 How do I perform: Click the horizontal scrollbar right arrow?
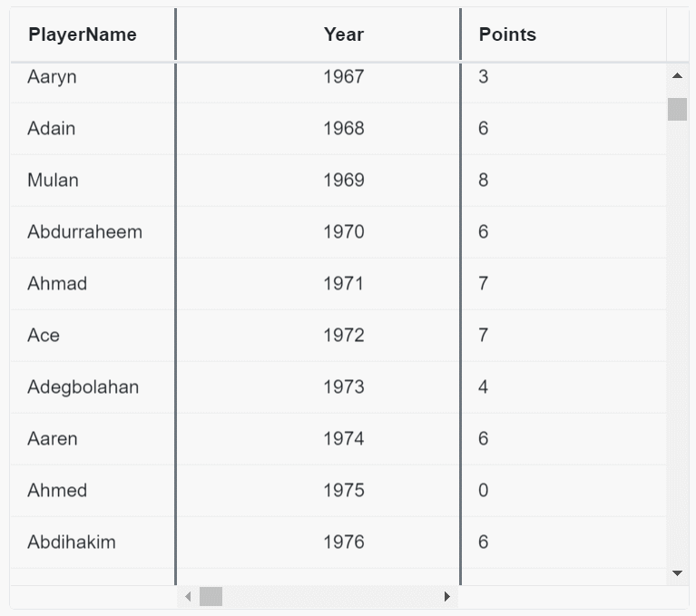[446, 597]
